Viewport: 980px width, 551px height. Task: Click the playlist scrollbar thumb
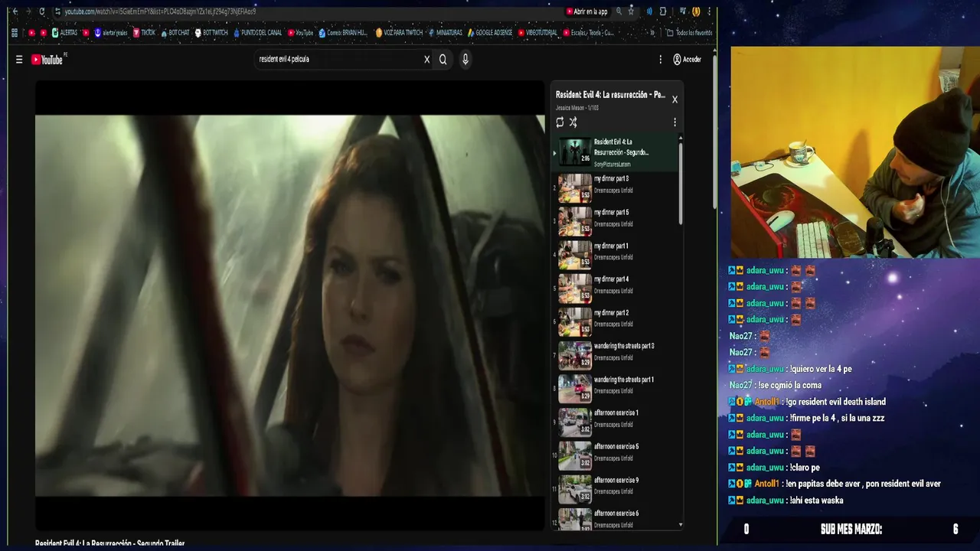[681, 184]
